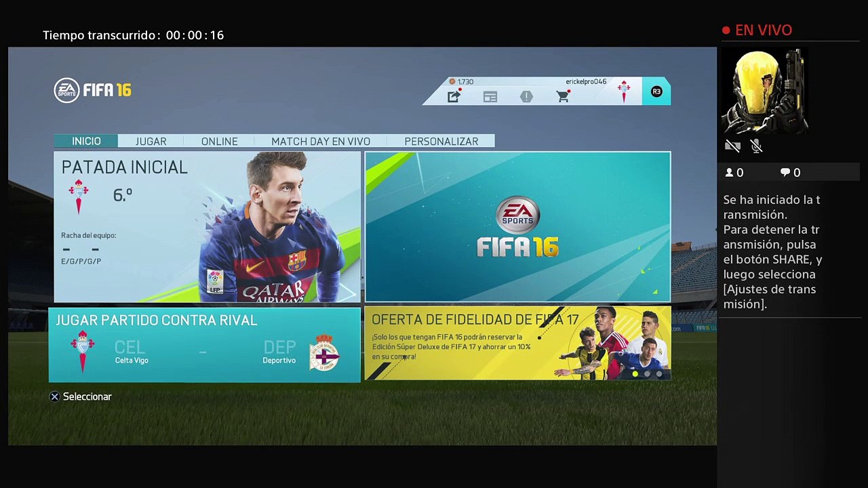Click the Celta crest in Patada Inicial tile
The height and width of the screenshot is (488, 868).
point(79,197)
